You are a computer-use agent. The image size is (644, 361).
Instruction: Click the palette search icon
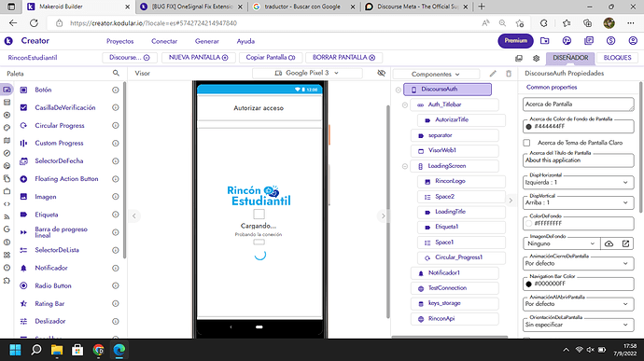(116, 73)
